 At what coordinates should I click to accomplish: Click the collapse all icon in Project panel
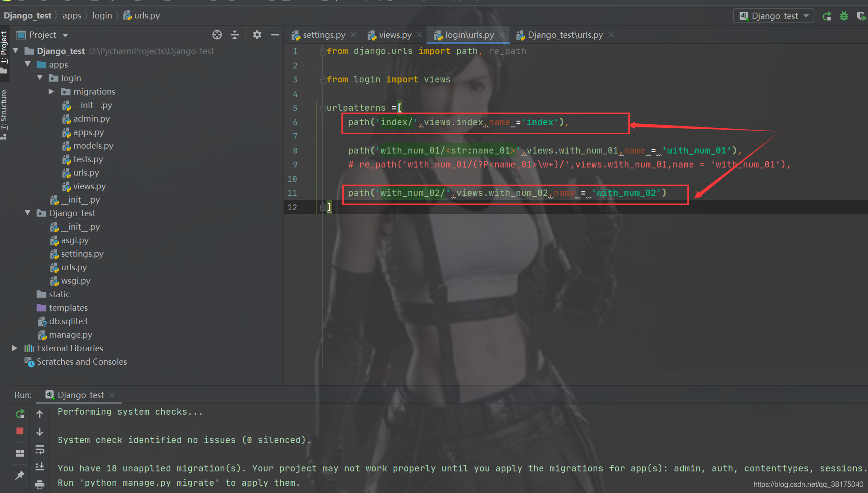coord(235,35)
